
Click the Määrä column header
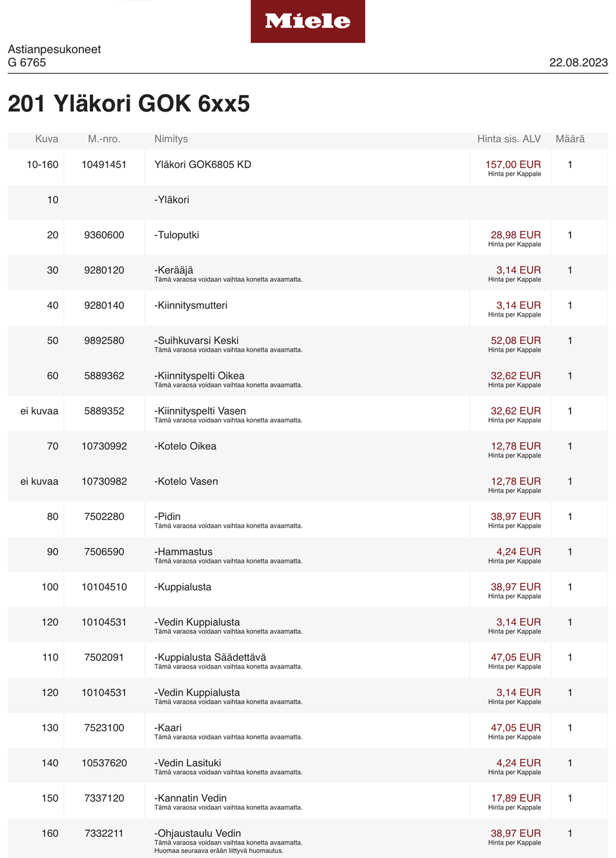pyautogui.click(x=570, y=139)
